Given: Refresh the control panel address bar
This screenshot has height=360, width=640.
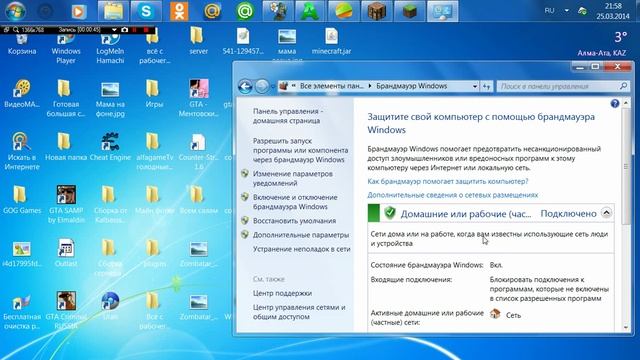Looking at the screenshot, I should [487, 86].
